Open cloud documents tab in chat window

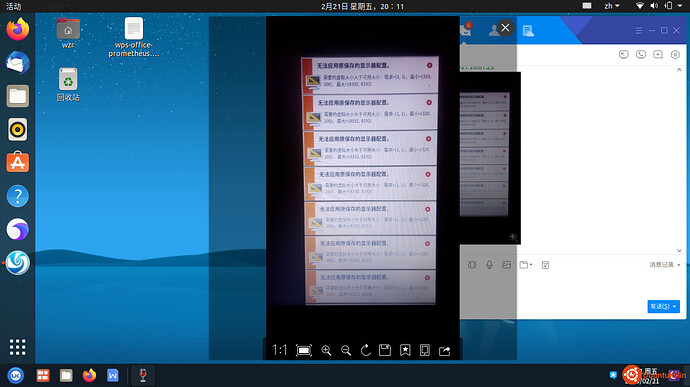tap(528, 30)
